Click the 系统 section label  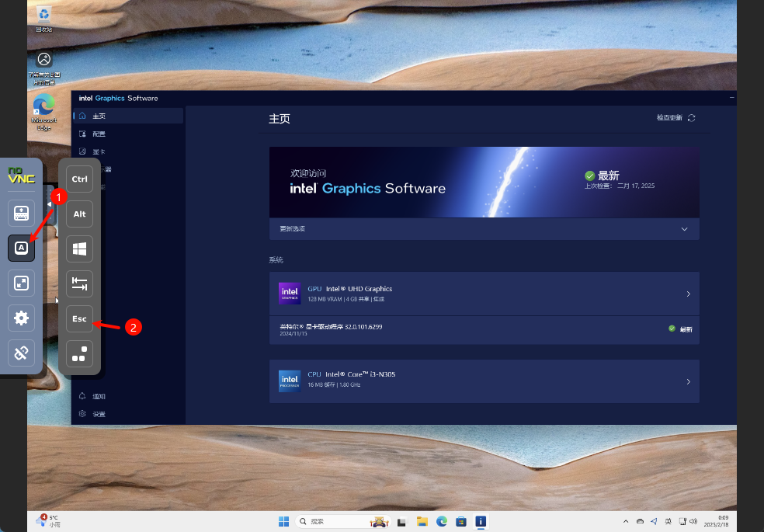[x=276, y=259]
